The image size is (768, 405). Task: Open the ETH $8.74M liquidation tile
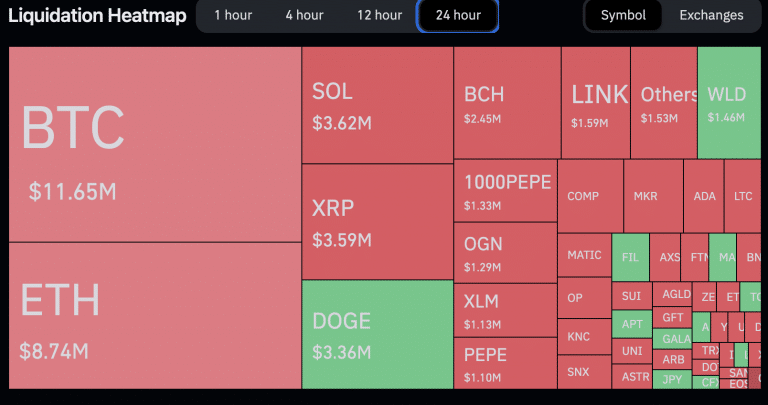pyautogui.click(x=155, y=315)
